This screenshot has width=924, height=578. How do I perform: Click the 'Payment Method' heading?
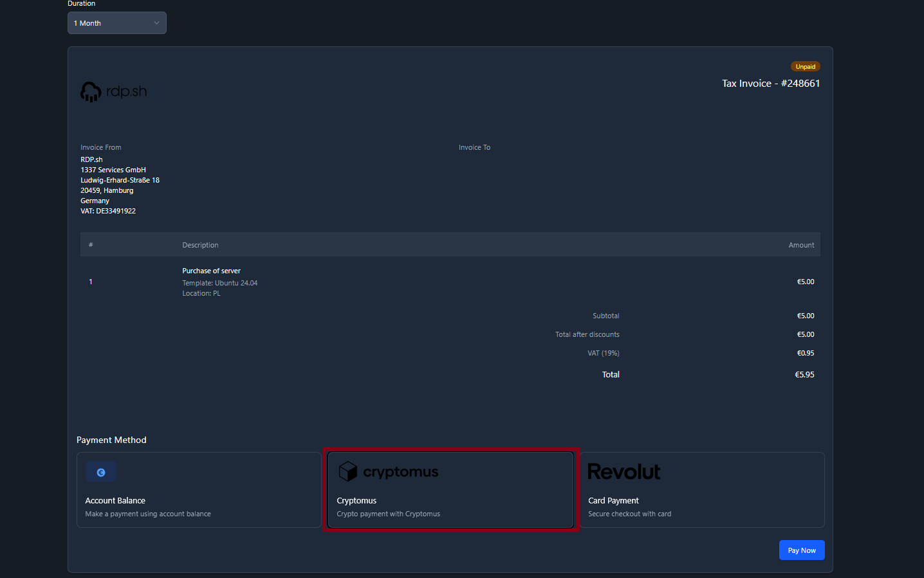[111, 440]
